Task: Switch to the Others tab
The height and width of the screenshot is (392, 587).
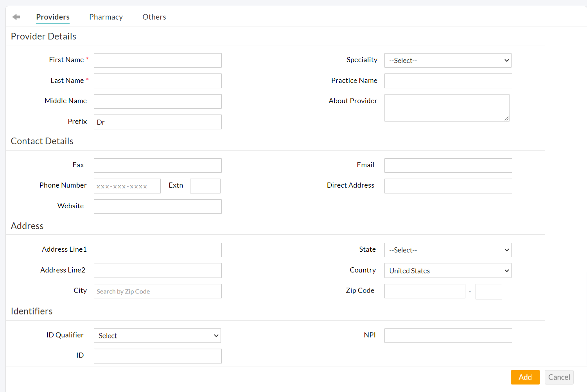Action: pyautogui.click(x=154, y=16)
